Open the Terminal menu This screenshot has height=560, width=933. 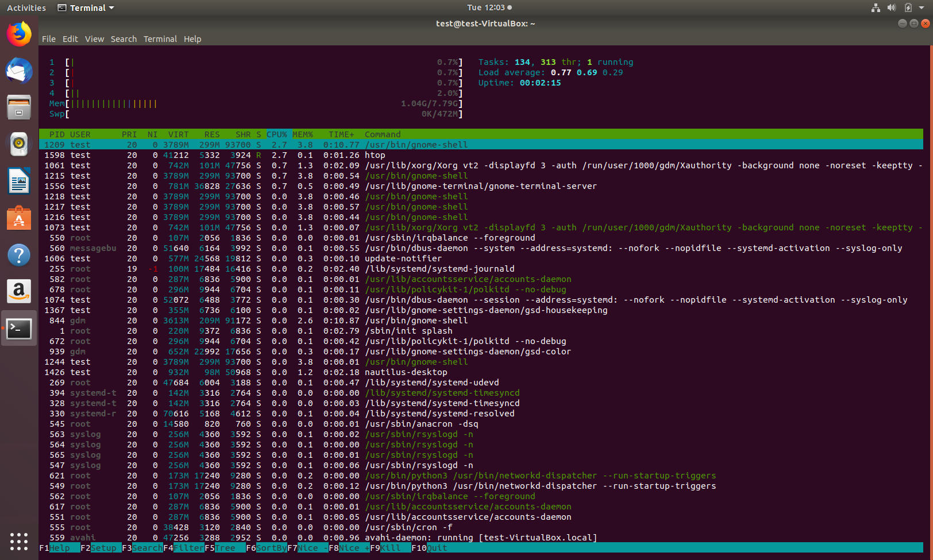pos(160,39)
